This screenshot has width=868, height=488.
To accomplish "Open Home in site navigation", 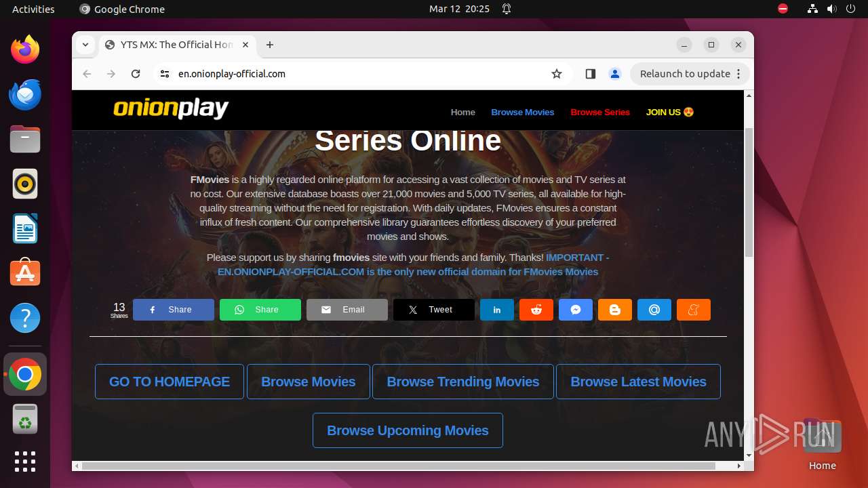I will pyautogui.click(x=463, y=113).
